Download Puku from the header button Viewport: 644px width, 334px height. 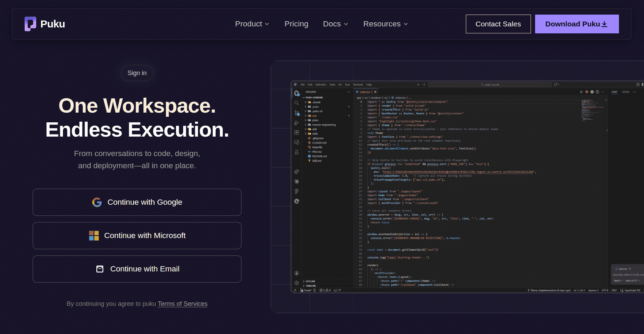pos(577,24)
